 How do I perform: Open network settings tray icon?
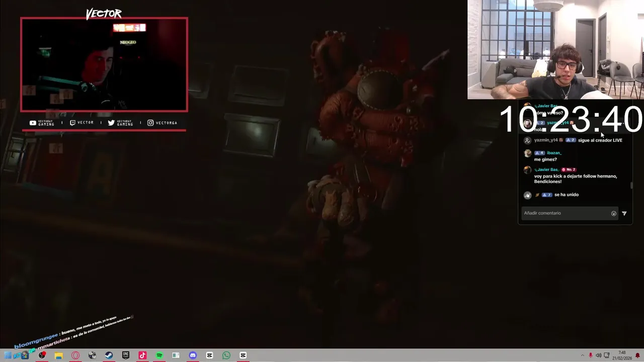pos(607,355)
